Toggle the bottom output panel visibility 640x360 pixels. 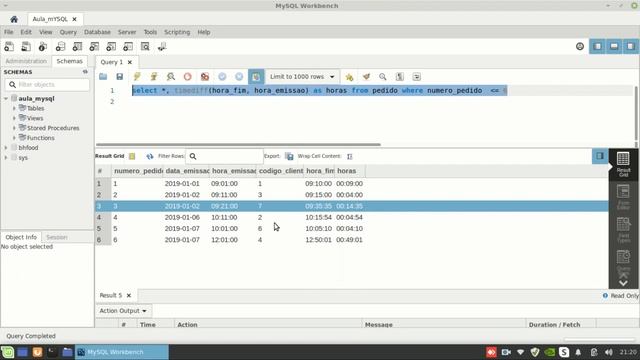[x=614, y=47]
